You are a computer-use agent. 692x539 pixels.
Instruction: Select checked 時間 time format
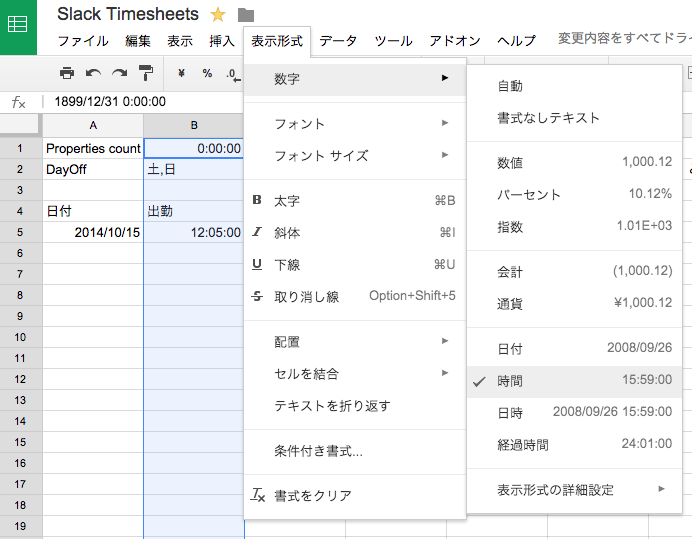click(575, 381)
